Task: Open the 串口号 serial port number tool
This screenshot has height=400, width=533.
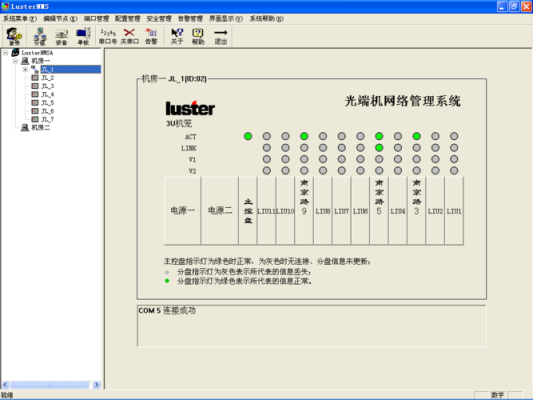Action: coord(108,36)
